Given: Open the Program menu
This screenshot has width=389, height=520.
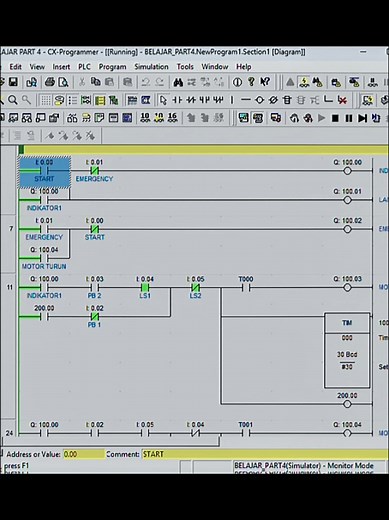Looking at the screenshot, I should tap(112, 67).
